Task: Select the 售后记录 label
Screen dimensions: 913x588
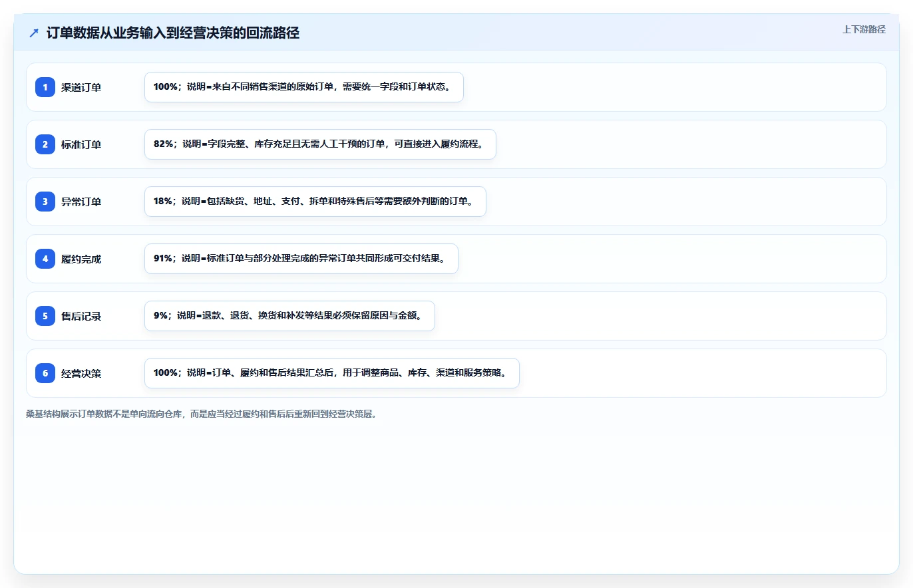Action: (x=81, y=316)
